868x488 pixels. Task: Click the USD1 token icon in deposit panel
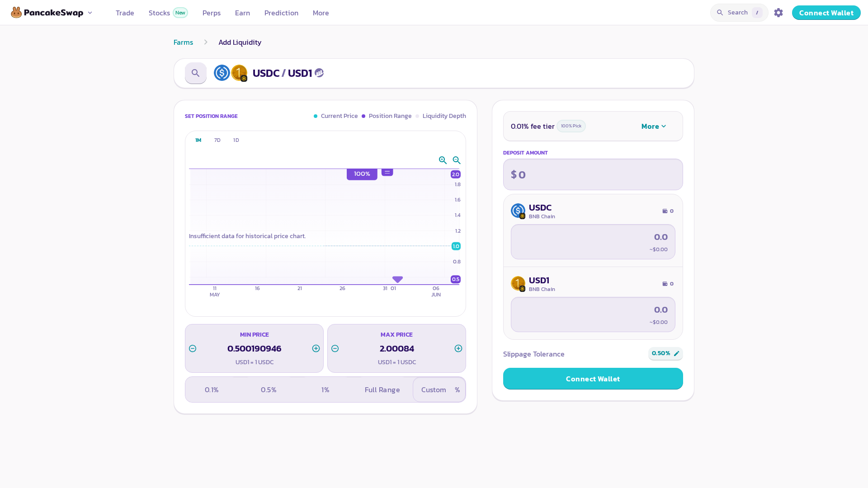(518, 283)
